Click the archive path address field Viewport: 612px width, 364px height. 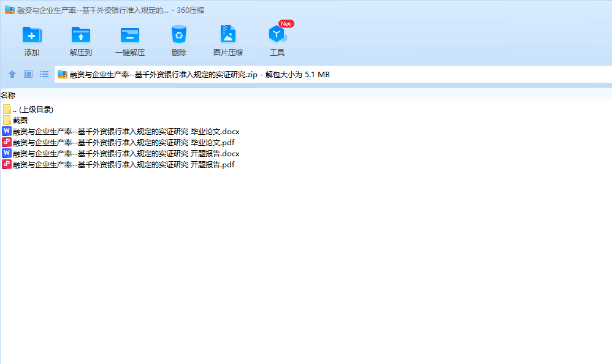(333, 74)
